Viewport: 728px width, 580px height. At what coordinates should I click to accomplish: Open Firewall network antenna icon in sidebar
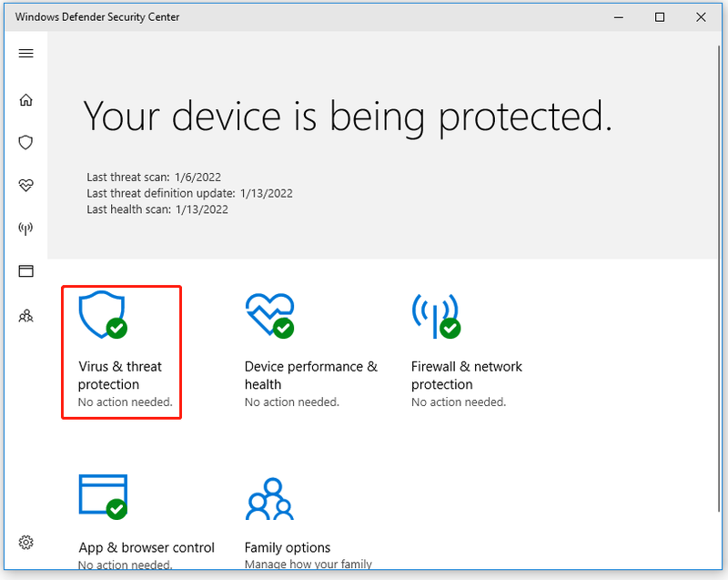(x=26, y=228)
